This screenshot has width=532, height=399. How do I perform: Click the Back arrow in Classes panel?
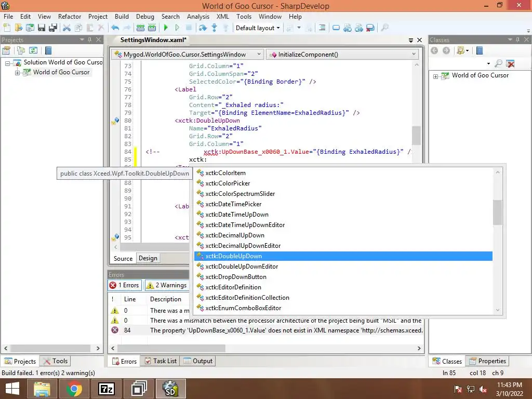coord(434,50)
